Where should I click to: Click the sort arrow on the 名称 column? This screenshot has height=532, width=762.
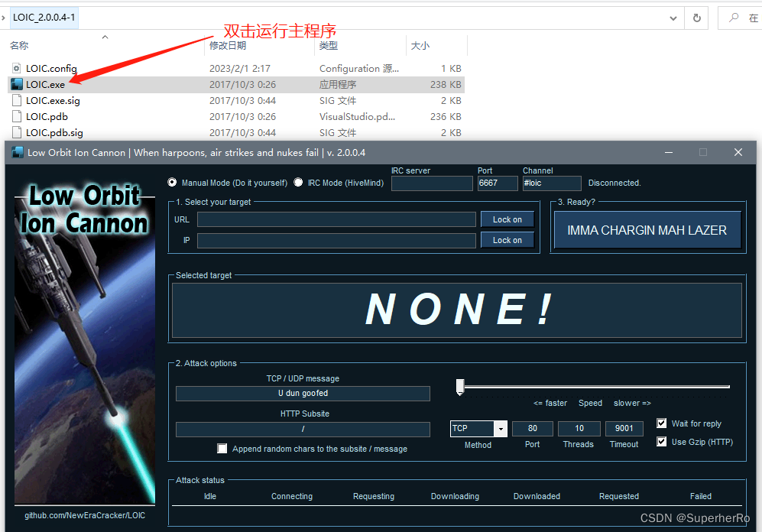tap(105, 37)
